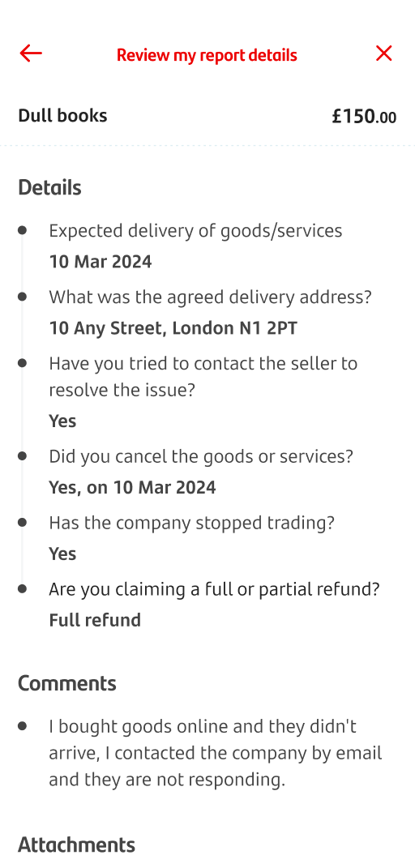The width and height of the screenshot is (415, 868).
Task: Select the Comments section heading
Action: (67, 684)
